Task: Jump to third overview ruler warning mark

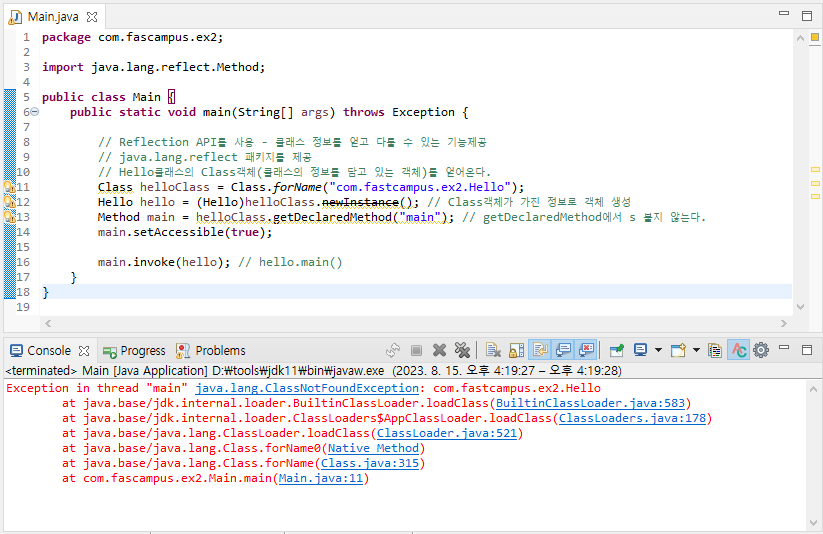Action: (x=815, y=197)
